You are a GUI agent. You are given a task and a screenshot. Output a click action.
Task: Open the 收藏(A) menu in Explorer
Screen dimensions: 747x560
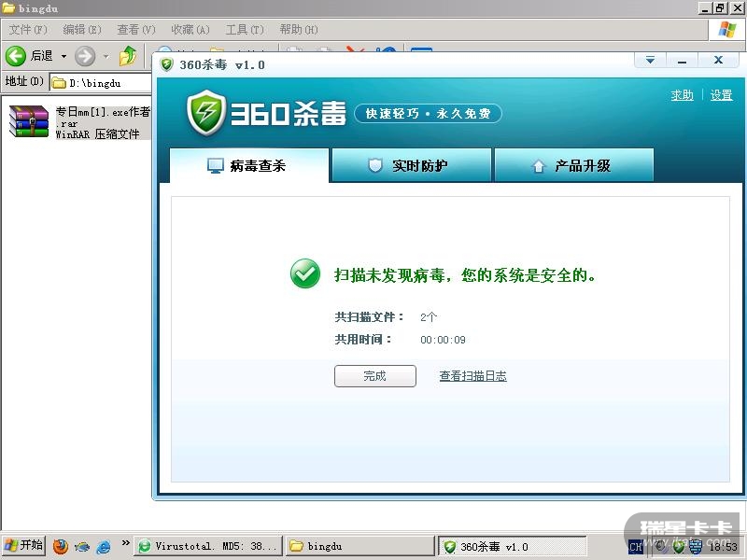(x=190, y=30)
